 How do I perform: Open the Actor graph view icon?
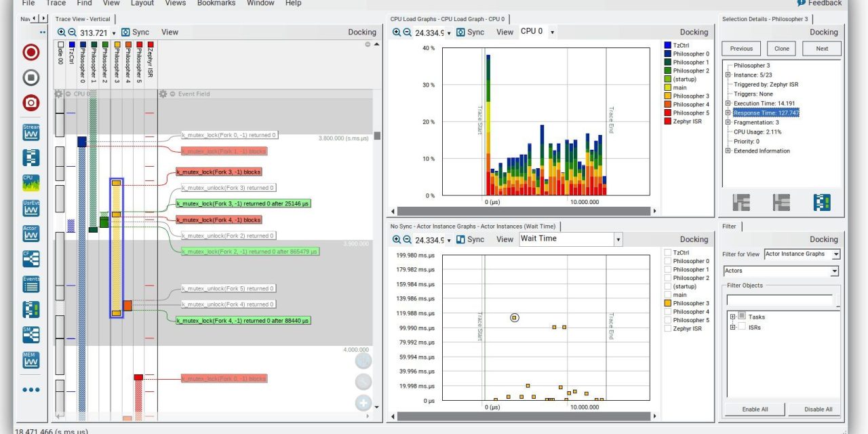pyautogui.click(x=30, y=233)
